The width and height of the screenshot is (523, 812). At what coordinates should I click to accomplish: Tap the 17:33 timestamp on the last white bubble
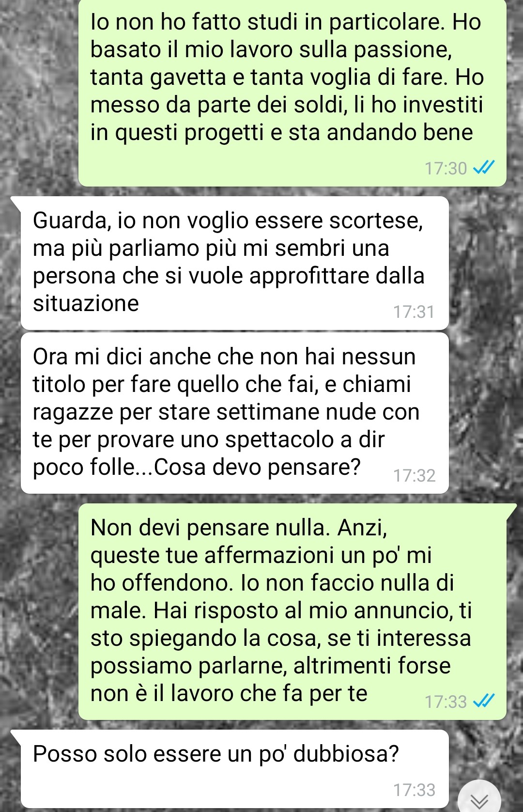414,790
